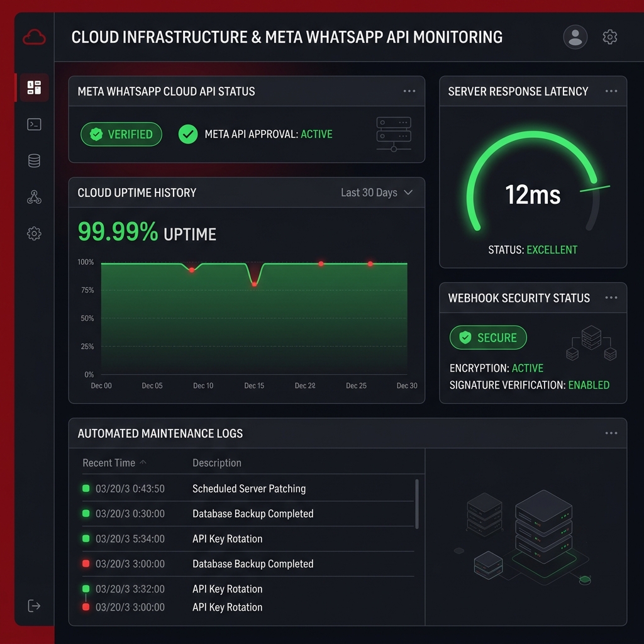Screen dimensions: 644x644
Task: Select the 03/20/3 3:32:00 API Key Rotation entry
Action: (x=248, y=589)
